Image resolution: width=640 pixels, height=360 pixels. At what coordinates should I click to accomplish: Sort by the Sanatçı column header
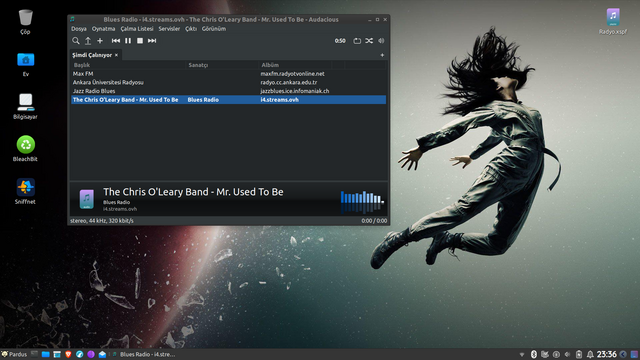pyautogui.click(x=222, y=65)
